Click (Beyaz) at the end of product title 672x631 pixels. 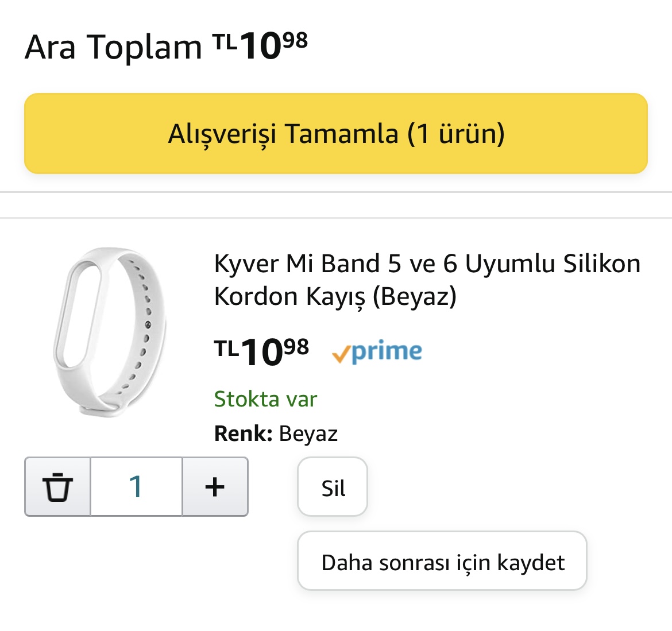coord(415,297)
